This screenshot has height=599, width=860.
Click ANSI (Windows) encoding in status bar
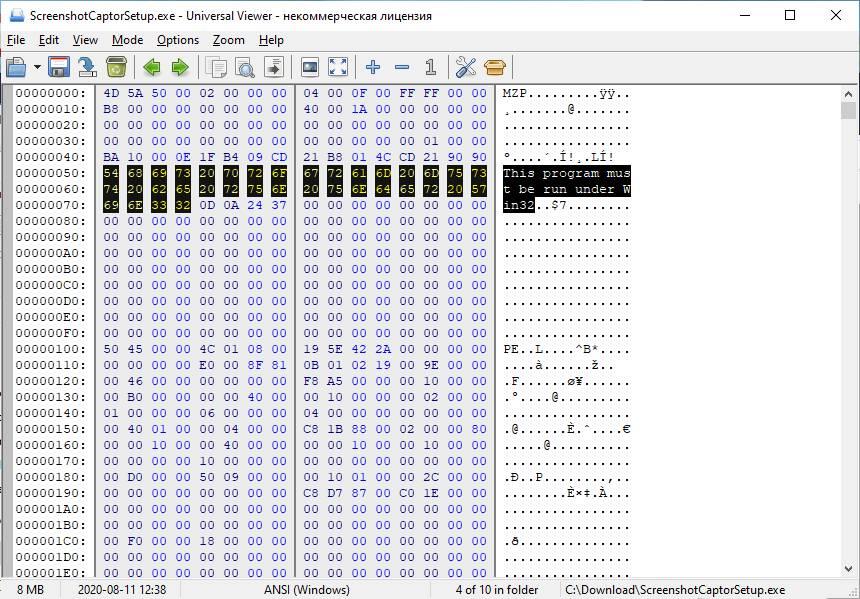[x=306, y=590]
